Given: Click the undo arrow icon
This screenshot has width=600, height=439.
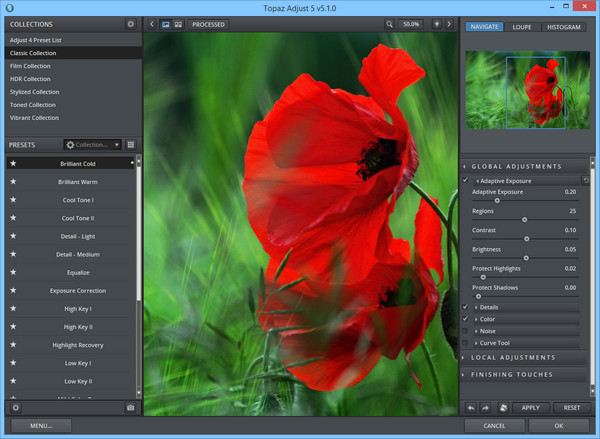Looking at the screenshot, I should [x=471, y=407].
